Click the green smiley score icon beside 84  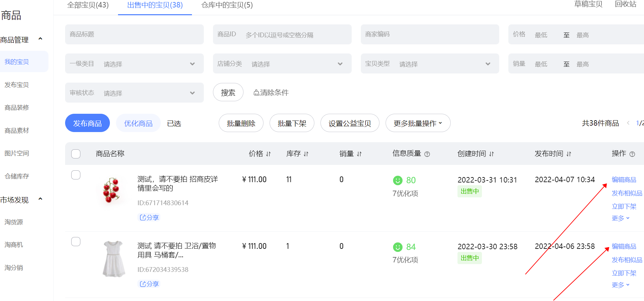(x=398, y=247)
